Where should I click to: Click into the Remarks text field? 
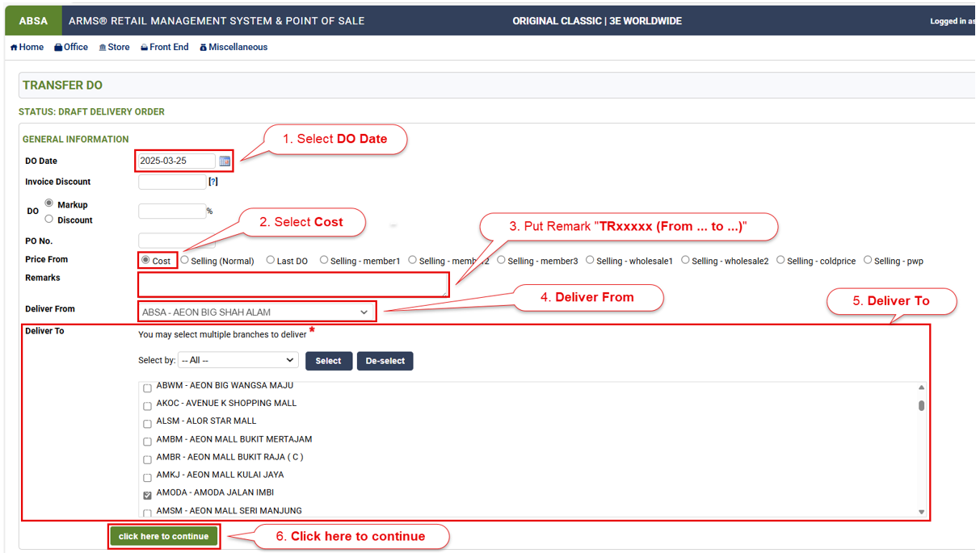click(x=292, y=284)
